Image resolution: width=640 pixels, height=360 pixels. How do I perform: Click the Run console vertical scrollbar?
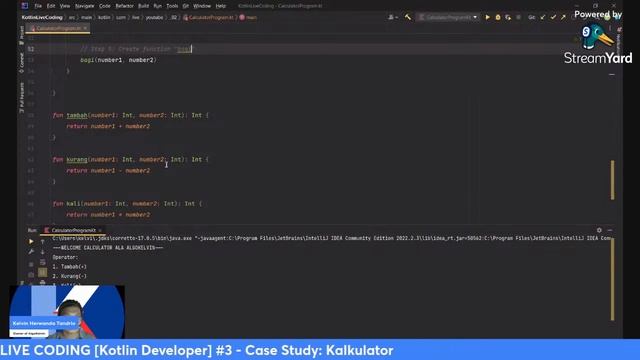click(612, 279)
